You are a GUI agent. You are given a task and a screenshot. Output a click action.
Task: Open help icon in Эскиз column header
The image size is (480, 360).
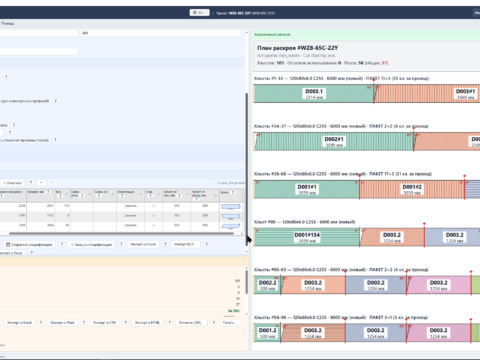coord(233,192)
